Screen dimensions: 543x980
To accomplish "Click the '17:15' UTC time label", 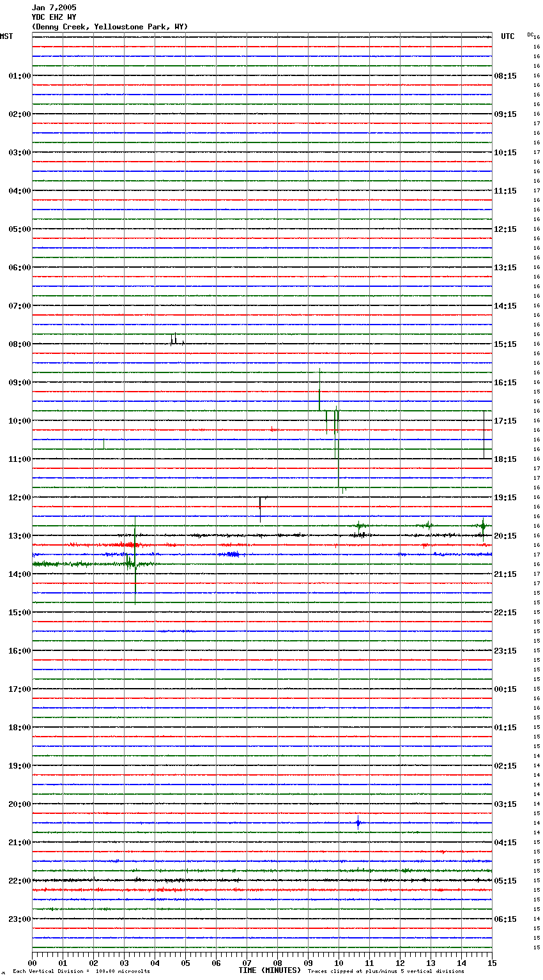I will (505, 421).
